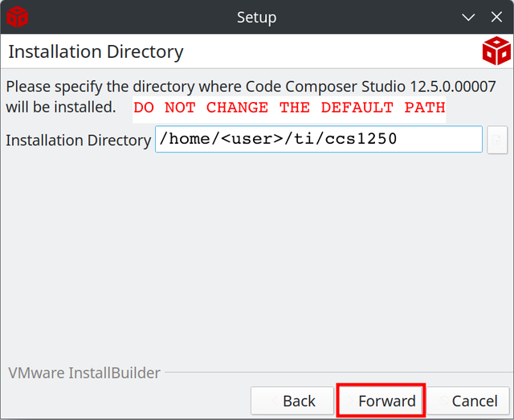Screen dimensions: 514x420
Task: Minimize the Setup window using the chevron
Action: pos(469,17)
